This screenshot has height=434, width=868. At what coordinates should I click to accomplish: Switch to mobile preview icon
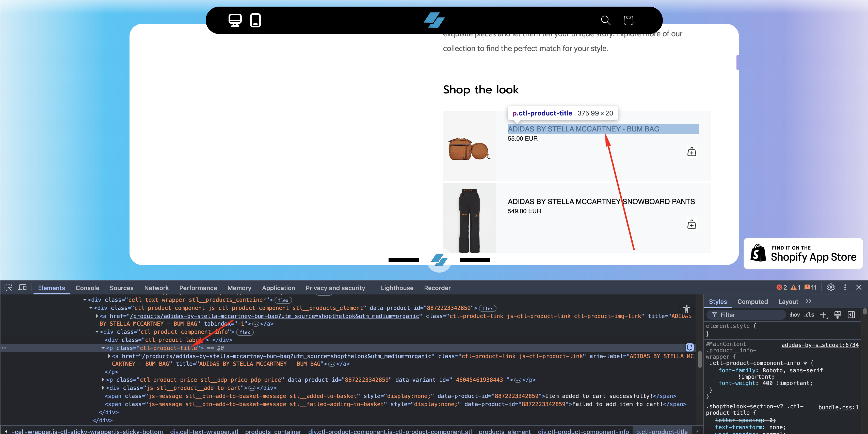(255, 20)
